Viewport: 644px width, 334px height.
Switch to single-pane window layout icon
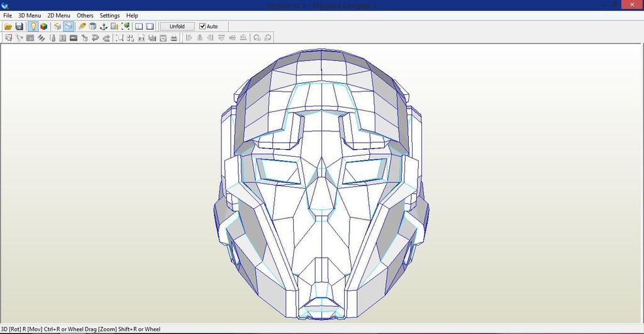[150, 26]
